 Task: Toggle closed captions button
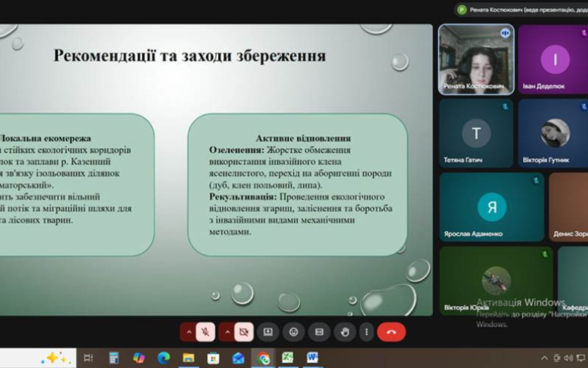(319, 332)
